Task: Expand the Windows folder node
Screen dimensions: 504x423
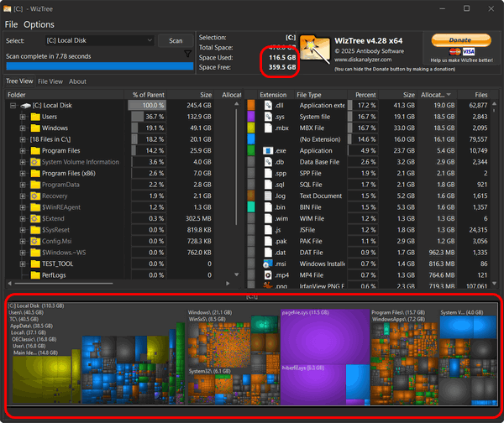Action: tap(23, 128)
